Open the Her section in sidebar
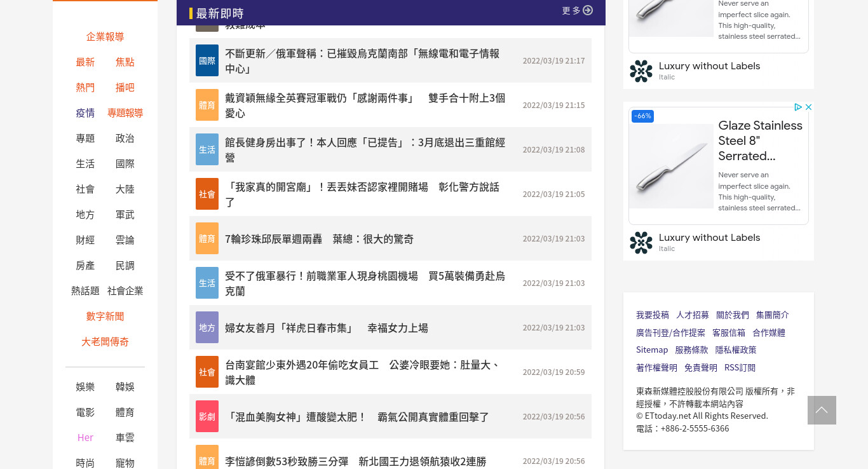Viewport: 868px width, 469px height. (85, 438)
